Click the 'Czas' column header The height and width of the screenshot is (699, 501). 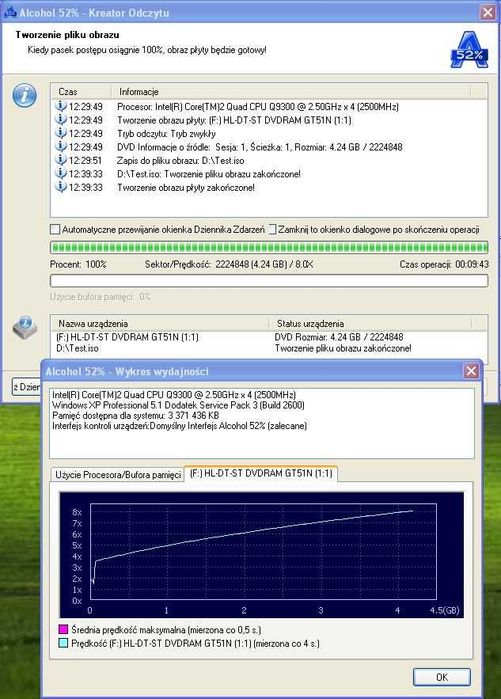(81, 91)
